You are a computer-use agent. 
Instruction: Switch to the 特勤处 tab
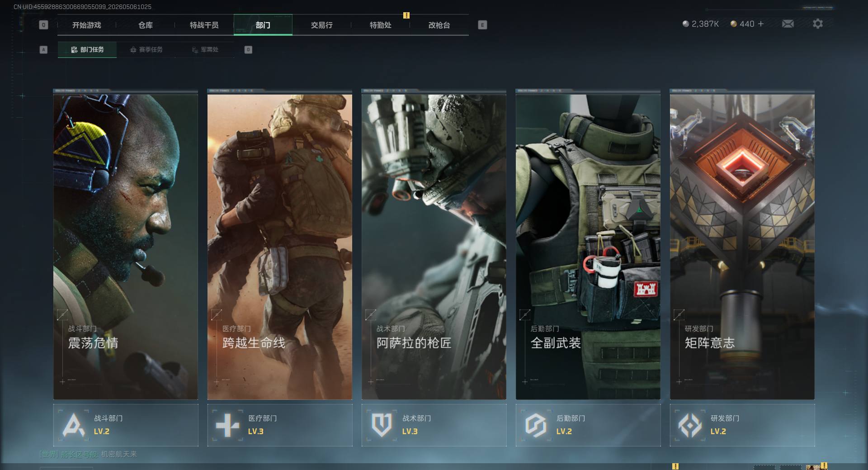tap(381, 25)
